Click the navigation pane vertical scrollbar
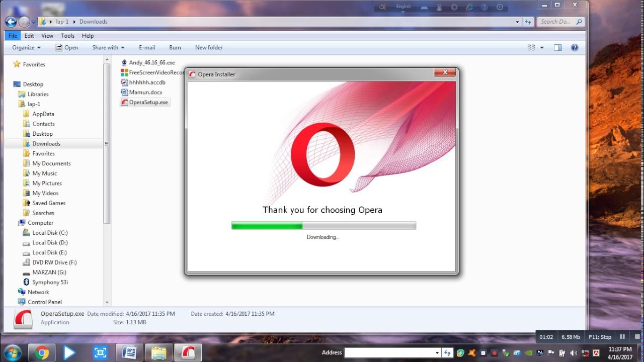Screen dimensions: 644x362 click(x=107, y=143)
